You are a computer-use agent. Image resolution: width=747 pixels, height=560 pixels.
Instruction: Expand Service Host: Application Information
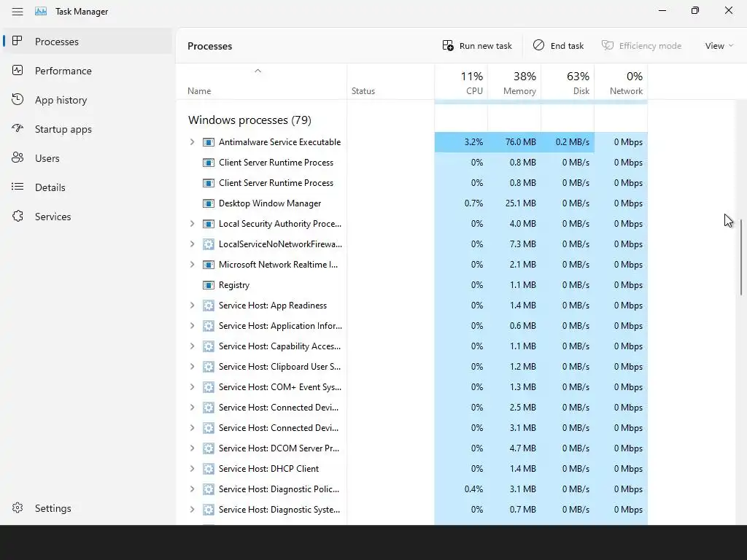pos(192,326)
